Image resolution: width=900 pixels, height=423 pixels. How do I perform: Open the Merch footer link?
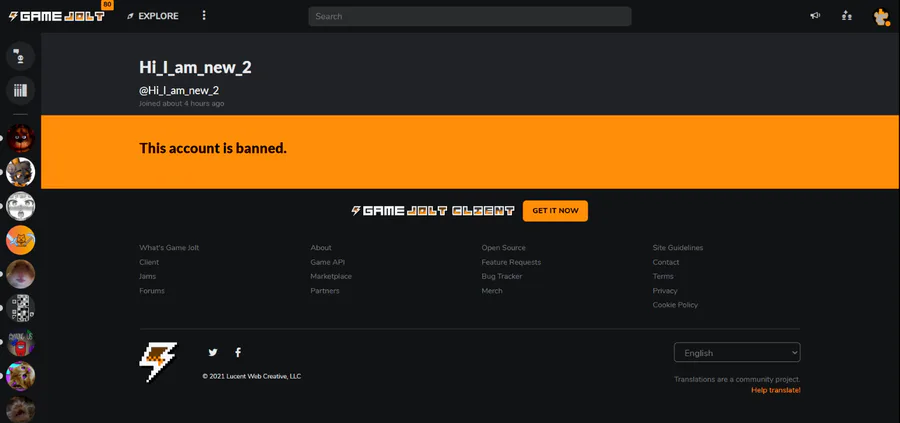pos(492,291)
